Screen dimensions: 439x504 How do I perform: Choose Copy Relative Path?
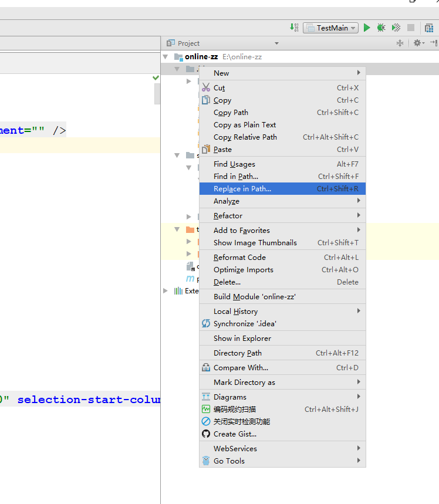point(282,137)
